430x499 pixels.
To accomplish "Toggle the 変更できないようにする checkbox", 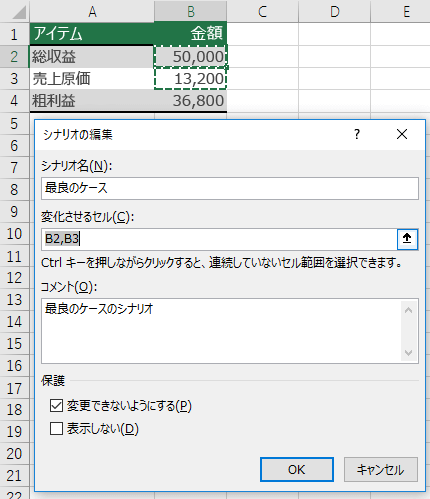I will (x=56, y=406).
